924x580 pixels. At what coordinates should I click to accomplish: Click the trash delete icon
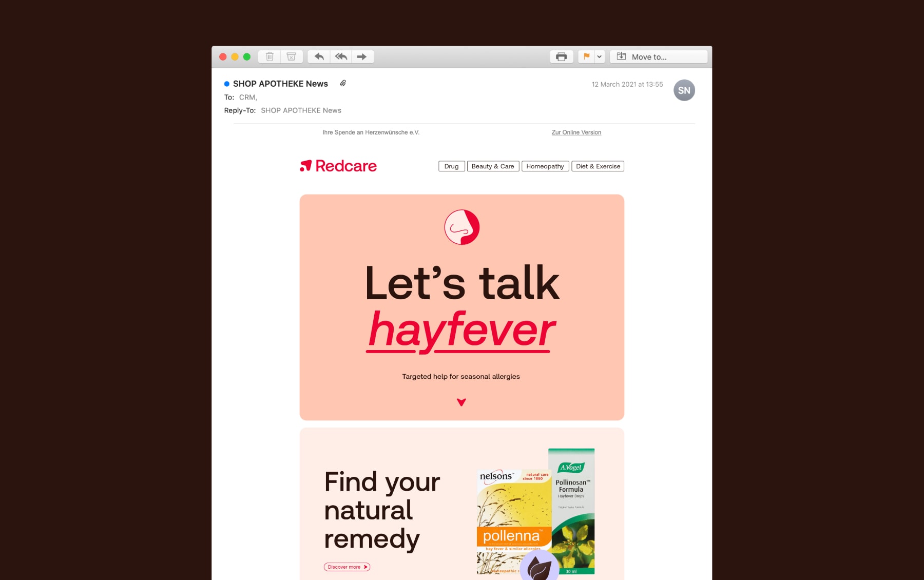(269, 56)
